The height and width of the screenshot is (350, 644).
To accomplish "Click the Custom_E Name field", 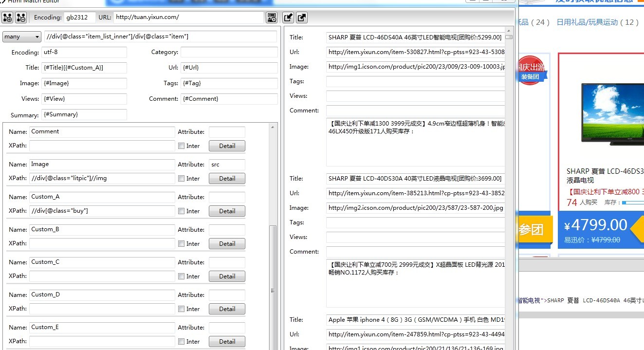I will click(x=102, y=328).
